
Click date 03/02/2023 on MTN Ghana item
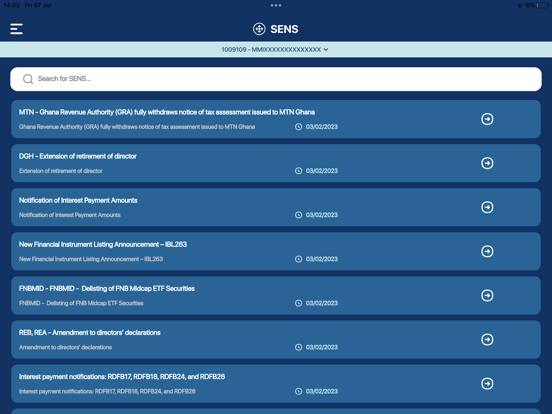pyautogui.click(x=322, y=127)
